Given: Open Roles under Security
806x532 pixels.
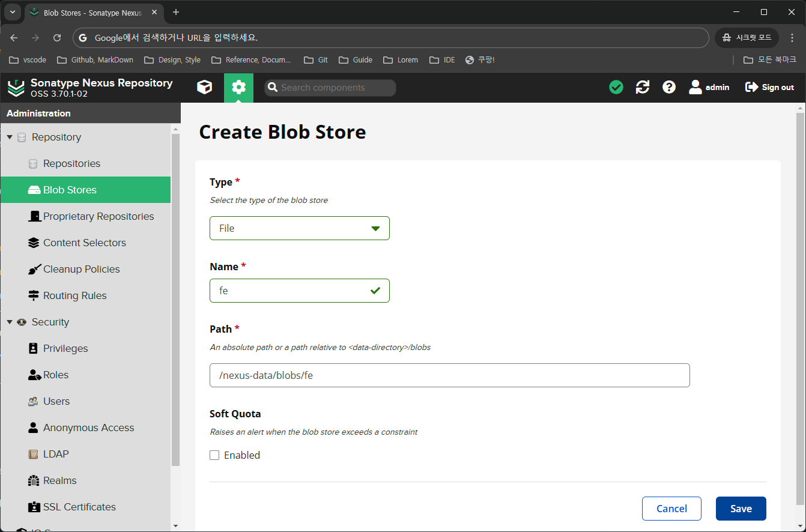Looking at the screenshot, I should point(85,375).
